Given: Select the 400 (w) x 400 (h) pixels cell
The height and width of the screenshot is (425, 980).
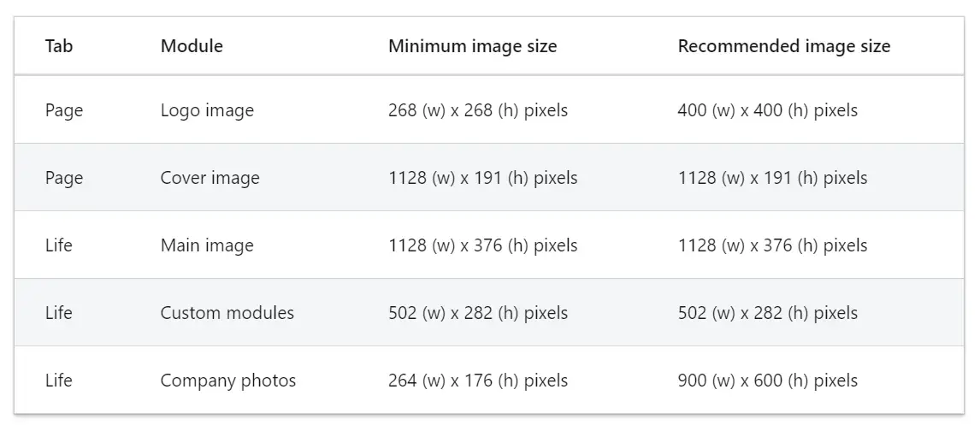Looking at the screenshot, I should click(x=768, y=110).
